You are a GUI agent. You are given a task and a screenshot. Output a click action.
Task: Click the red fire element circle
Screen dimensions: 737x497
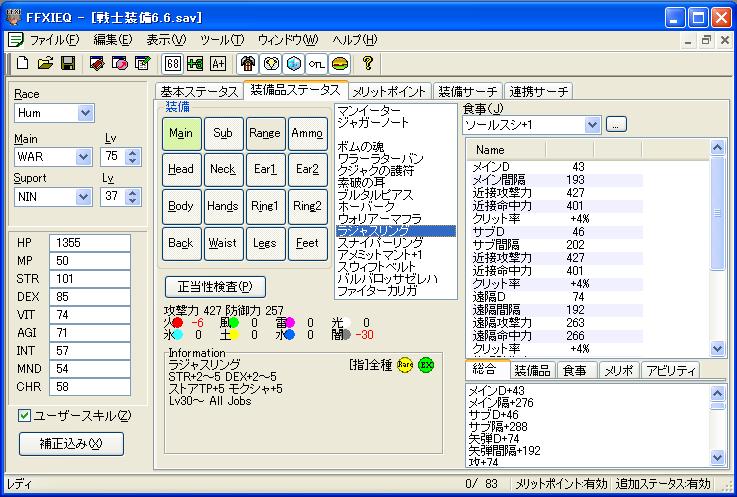178,323
